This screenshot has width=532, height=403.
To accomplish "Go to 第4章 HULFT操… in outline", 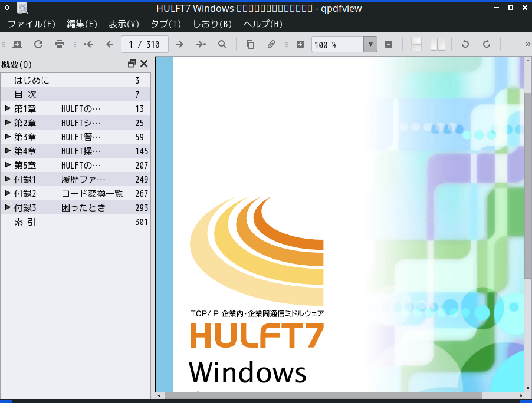I will pos(75,151).
